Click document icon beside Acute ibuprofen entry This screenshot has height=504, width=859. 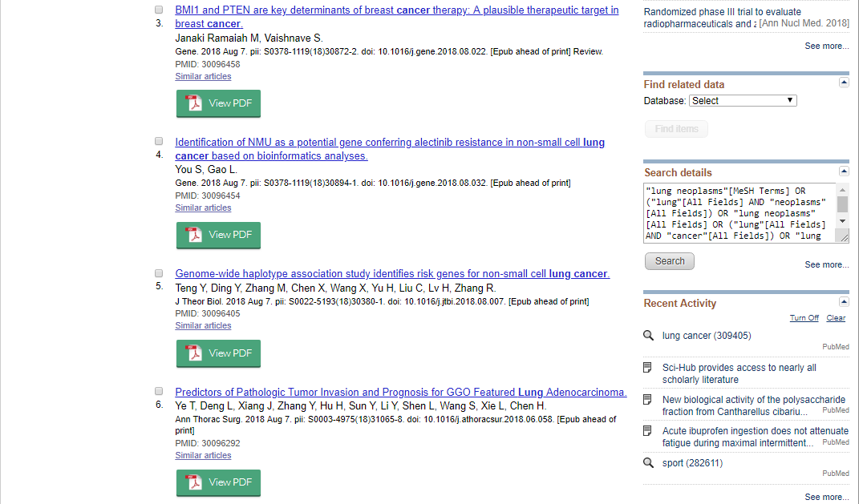point(649,431)
